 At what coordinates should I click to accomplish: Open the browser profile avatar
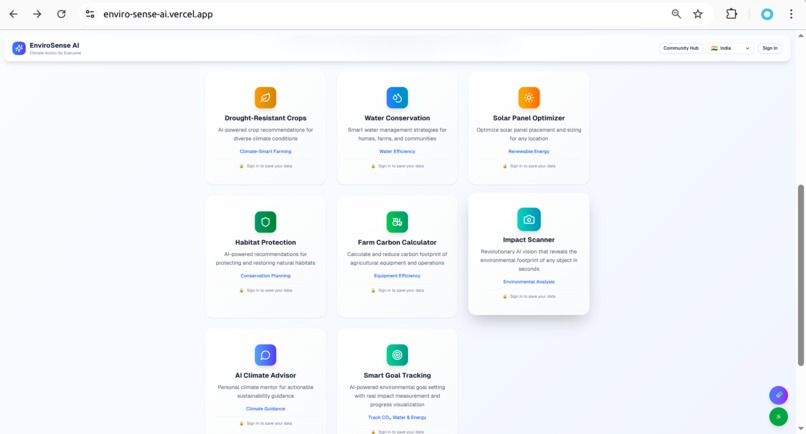766,14
